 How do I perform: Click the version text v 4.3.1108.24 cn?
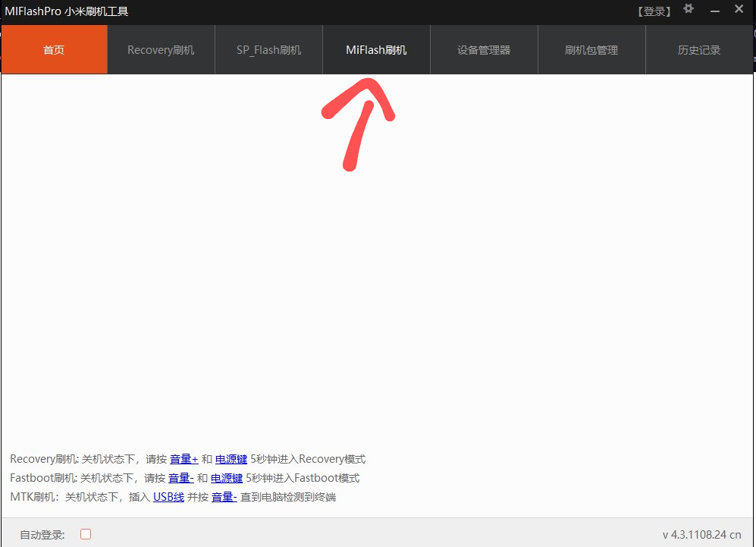click(x=701, y=534)
